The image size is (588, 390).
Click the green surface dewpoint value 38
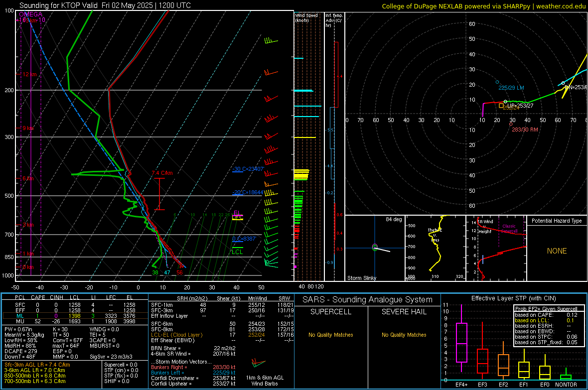click(155, 272)
